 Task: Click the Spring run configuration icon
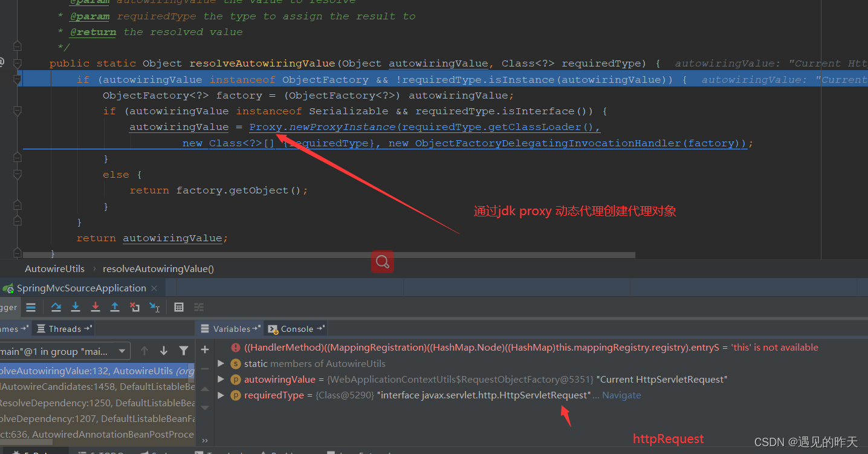point(8,288)
